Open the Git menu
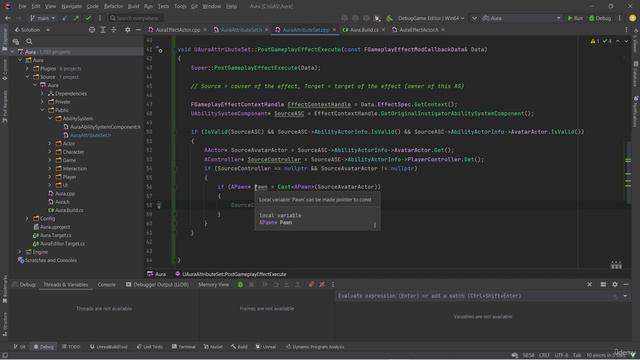Image resolution: width=640 pixels, height=360 pixels. pyautogui.click(x=194, y=7)
